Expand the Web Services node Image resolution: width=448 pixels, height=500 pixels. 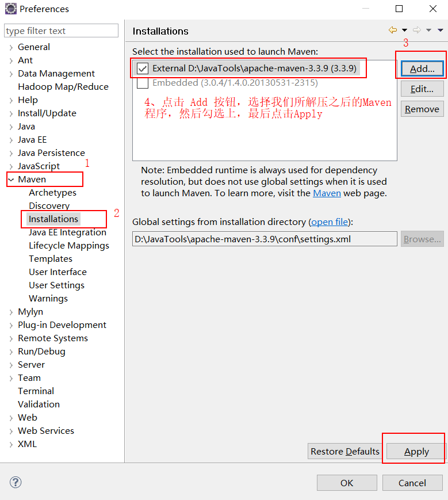11,431
